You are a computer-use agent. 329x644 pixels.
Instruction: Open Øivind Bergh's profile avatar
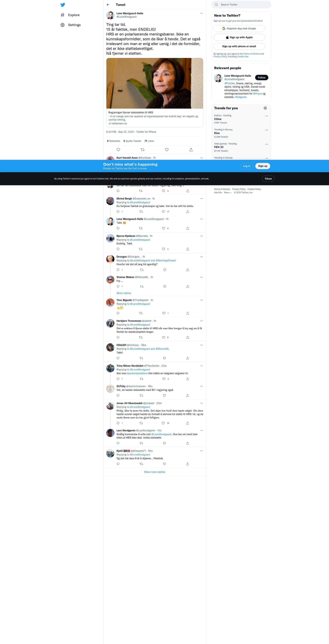click(x=110, y=201)
